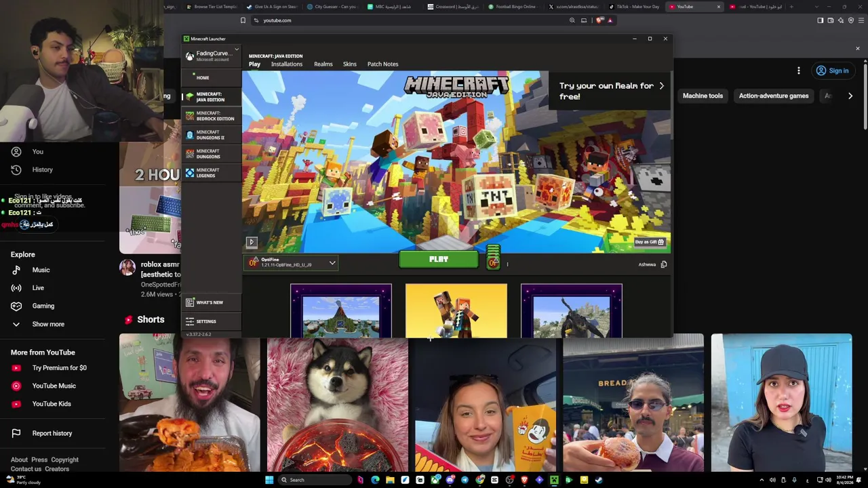The height and width of the screenshot is (488, 868).
Task: Expand the FadingCurve account dropdown
Action: [x=237, y=49]
